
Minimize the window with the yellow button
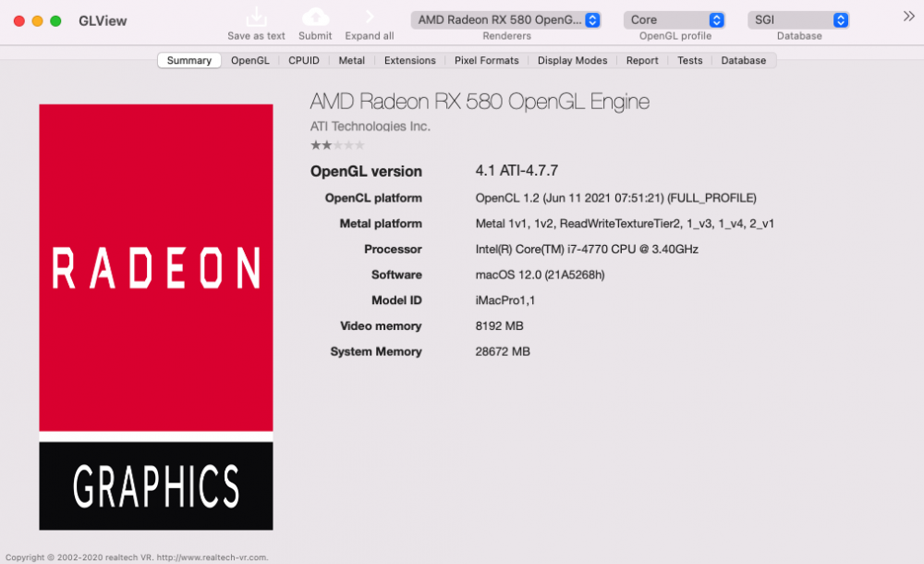point(37,21)
